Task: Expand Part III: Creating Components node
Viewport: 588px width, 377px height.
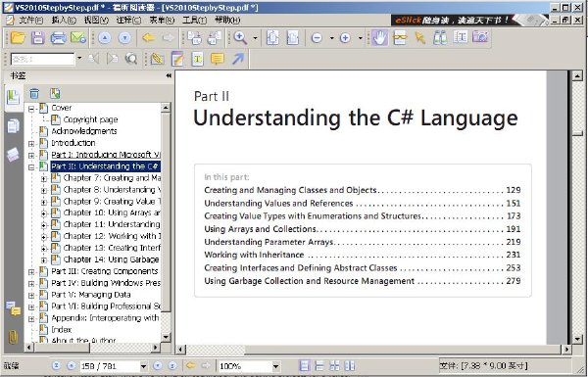Action: (x=31, y=272)
